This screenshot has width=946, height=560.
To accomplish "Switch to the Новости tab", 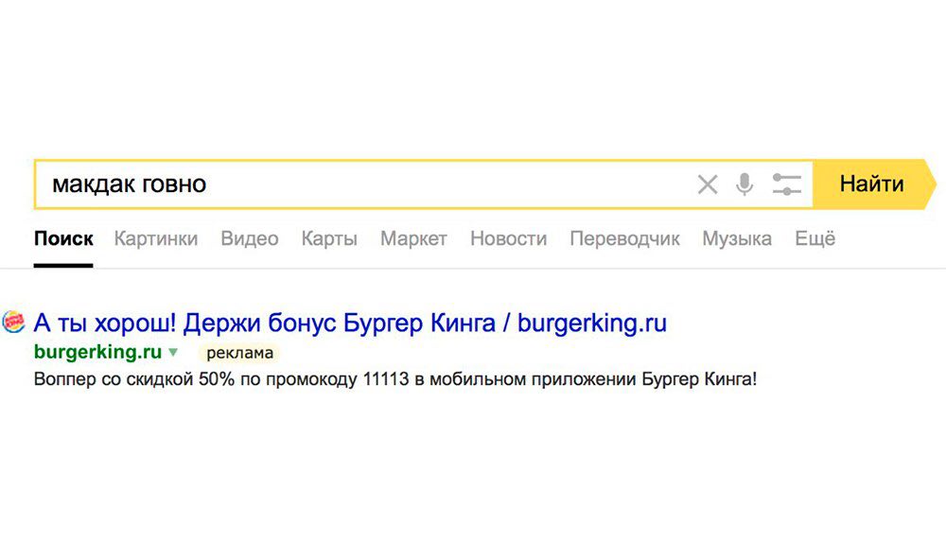I will click(x=509, y=239).
